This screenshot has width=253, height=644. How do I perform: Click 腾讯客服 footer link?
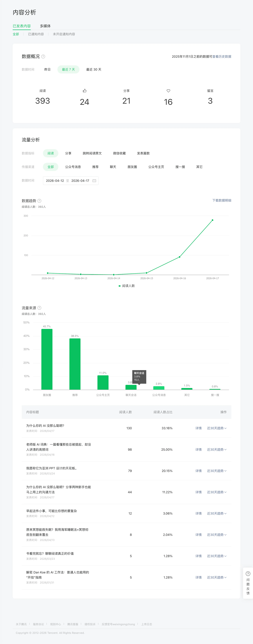(73, 624)
